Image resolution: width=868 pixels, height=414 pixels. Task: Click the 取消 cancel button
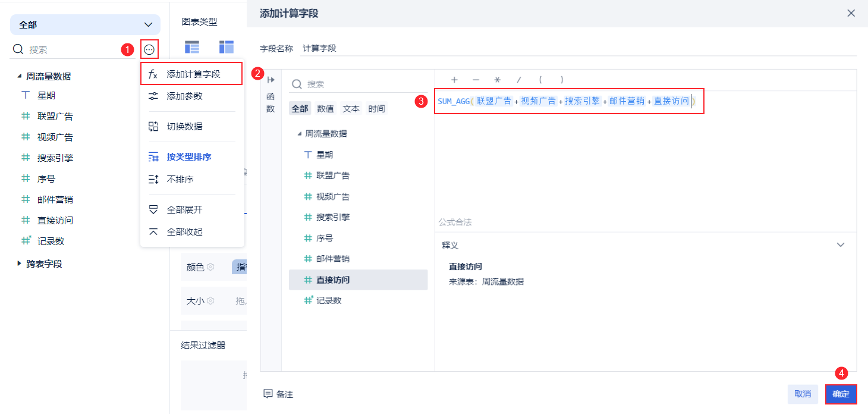[x=803, y=394]
